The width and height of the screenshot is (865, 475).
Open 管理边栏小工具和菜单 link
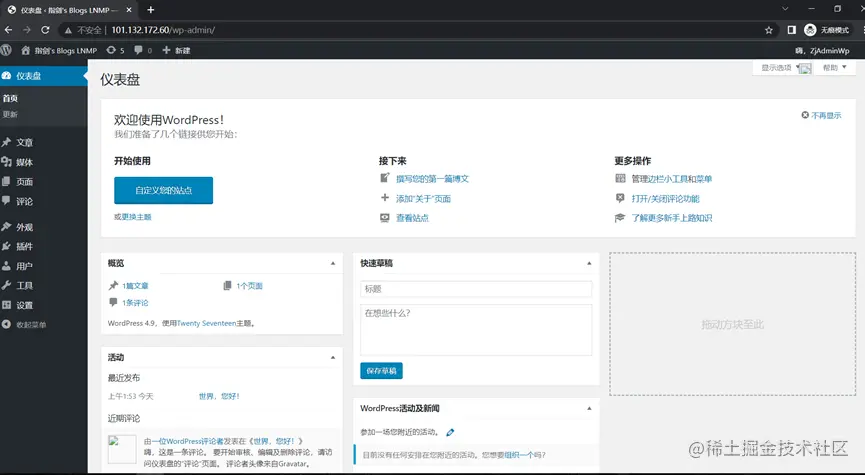[x=671, y=179]
